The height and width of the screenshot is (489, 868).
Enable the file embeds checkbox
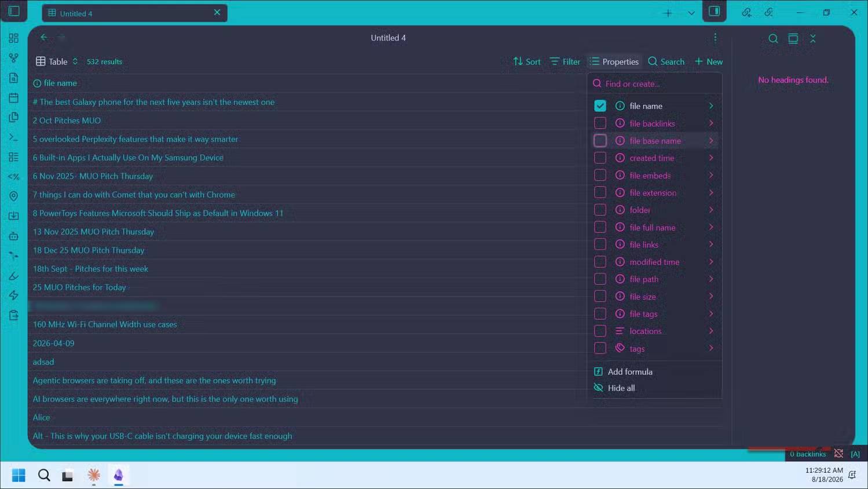(600, 175)
